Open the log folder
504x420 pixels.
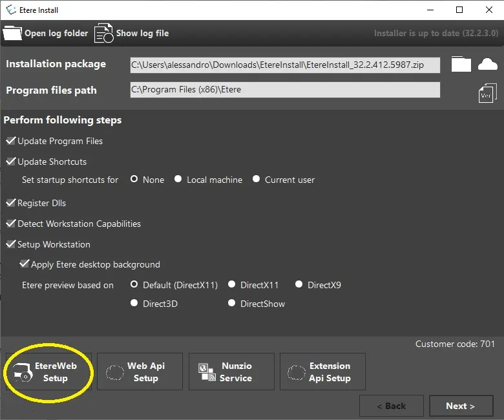(x=46, y=33)
